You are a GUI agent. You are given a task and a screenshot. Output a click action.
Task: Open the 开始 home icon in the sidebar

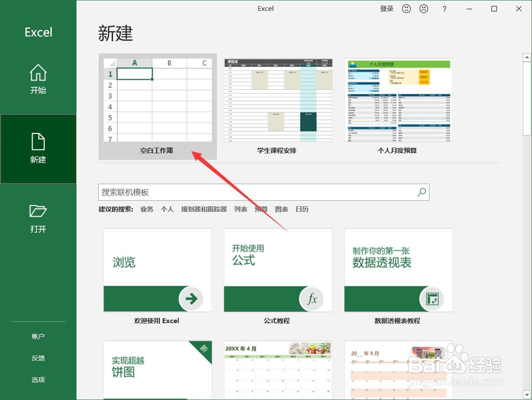[x=38, y=73]
